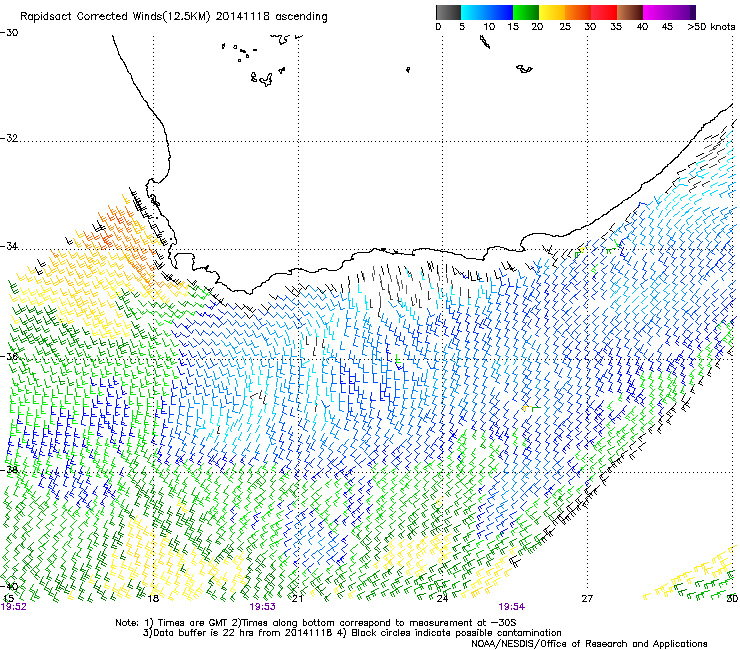Click the '-32' latitude axis label

click(9, 138)
